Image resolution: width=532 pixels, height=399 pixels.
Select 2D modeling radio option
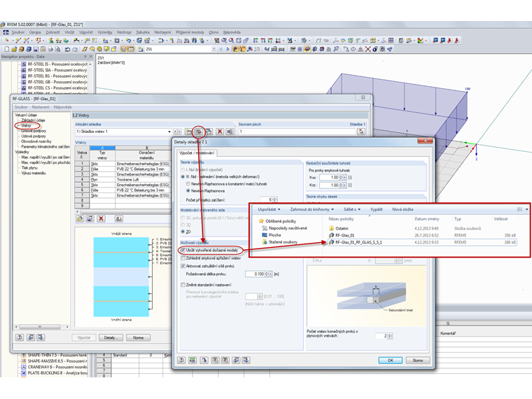[183, 232]
